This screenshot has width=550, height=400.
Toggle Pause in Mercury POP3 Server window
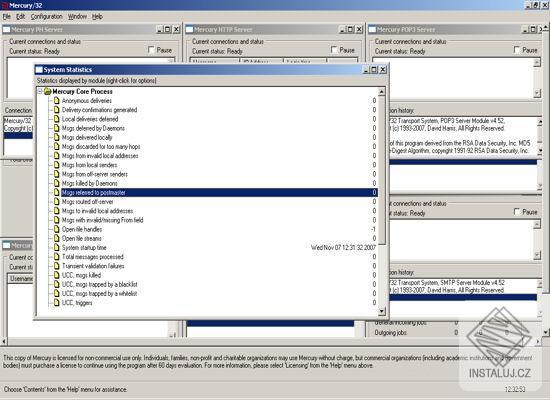click(x=517, y=50)
